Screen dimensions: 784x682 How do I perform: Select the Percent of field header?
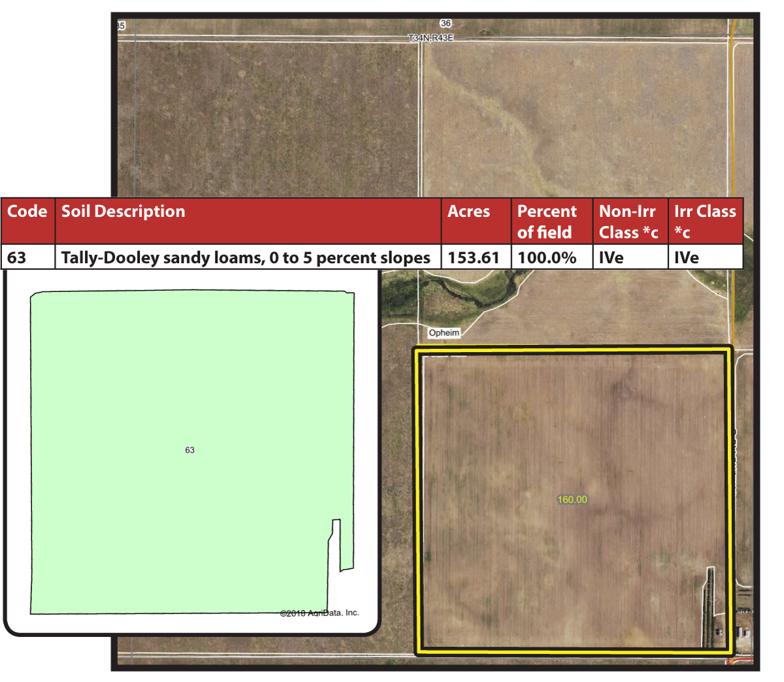(x=547, y=221)
